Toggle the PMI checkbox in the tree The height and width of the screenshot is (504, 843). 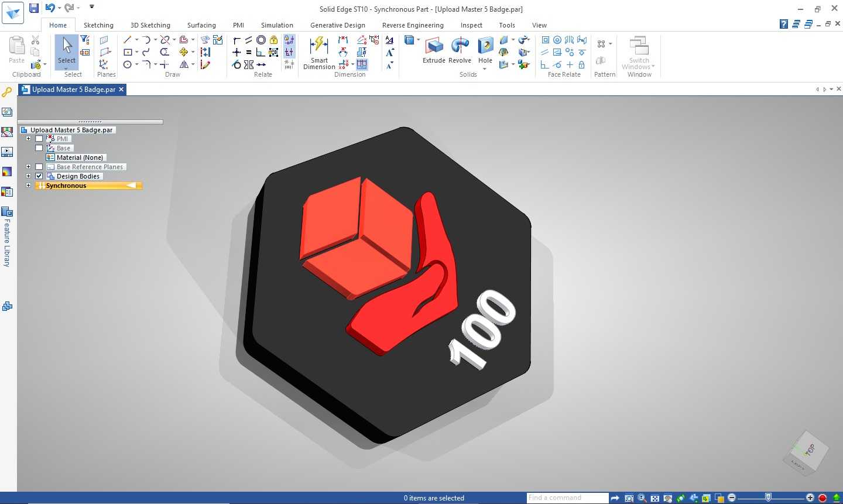pos(39,139)
